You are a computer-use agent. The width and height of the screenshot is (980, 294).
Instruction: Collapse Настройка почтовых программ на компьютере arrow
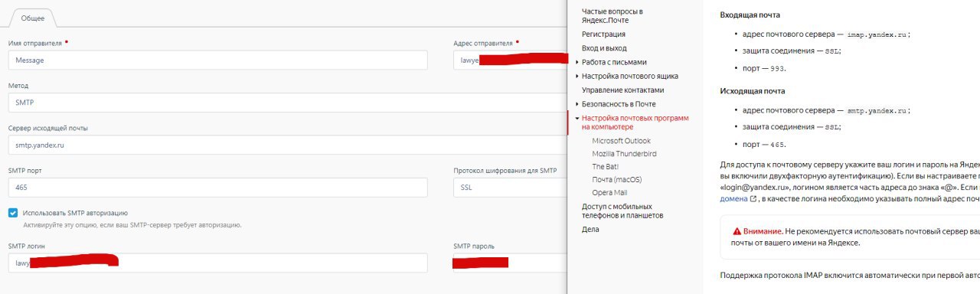[x=577, y=118]
